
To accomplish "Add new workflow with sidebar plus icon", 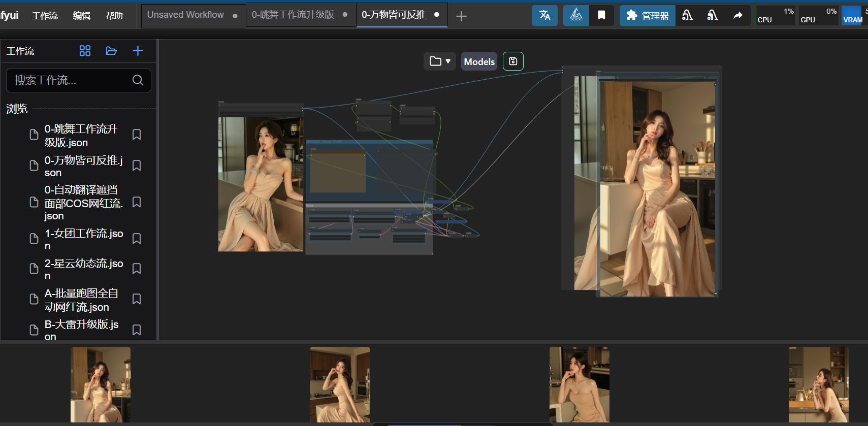I will (x=138, y=51).
